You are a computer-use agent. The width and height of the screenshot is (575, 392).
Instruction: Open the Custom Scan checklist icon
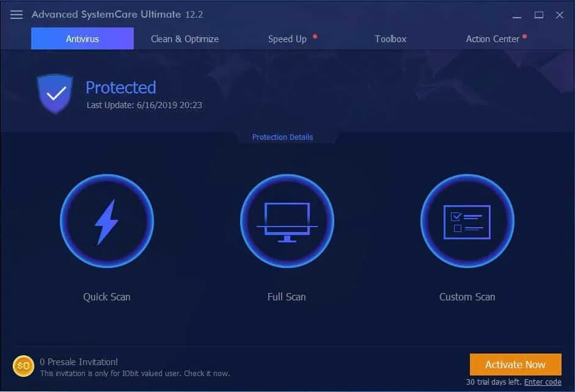[467, 221]
